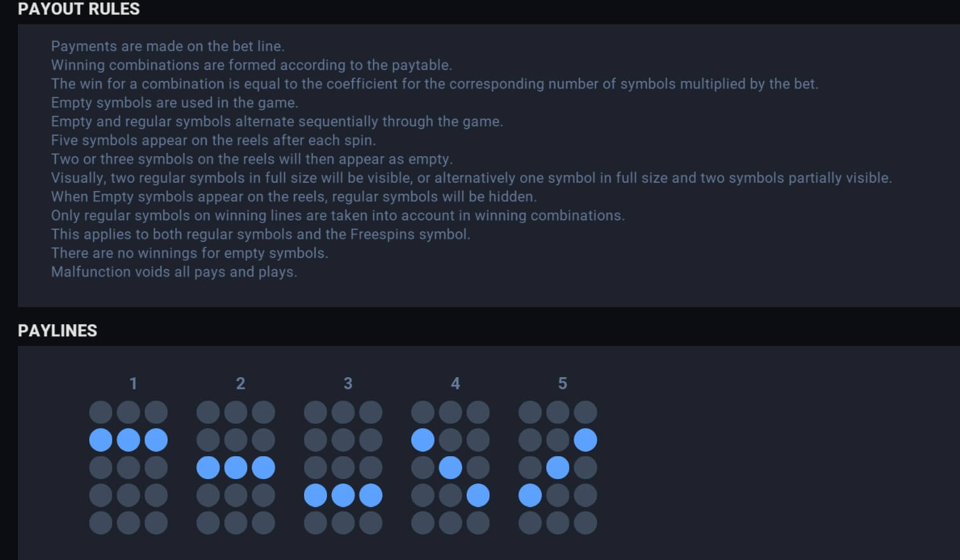
Task: Click the payline number 2 label
Action: coord(240,384)
